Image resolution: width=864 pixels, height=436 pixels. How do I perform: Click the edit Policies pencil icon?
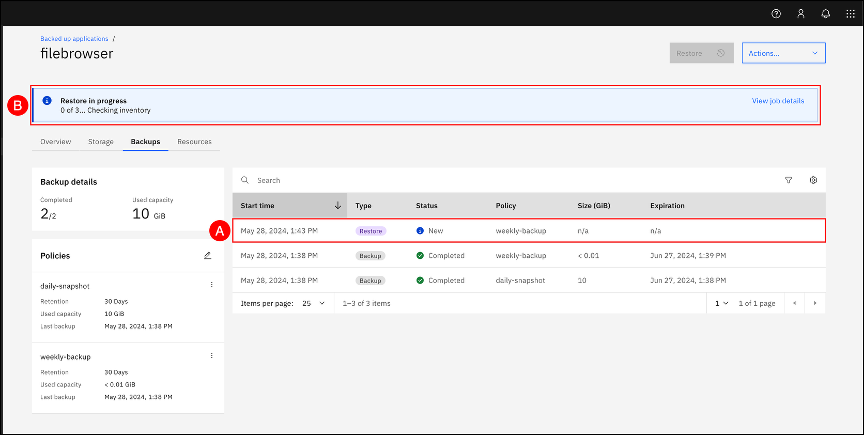click(207, 255)
